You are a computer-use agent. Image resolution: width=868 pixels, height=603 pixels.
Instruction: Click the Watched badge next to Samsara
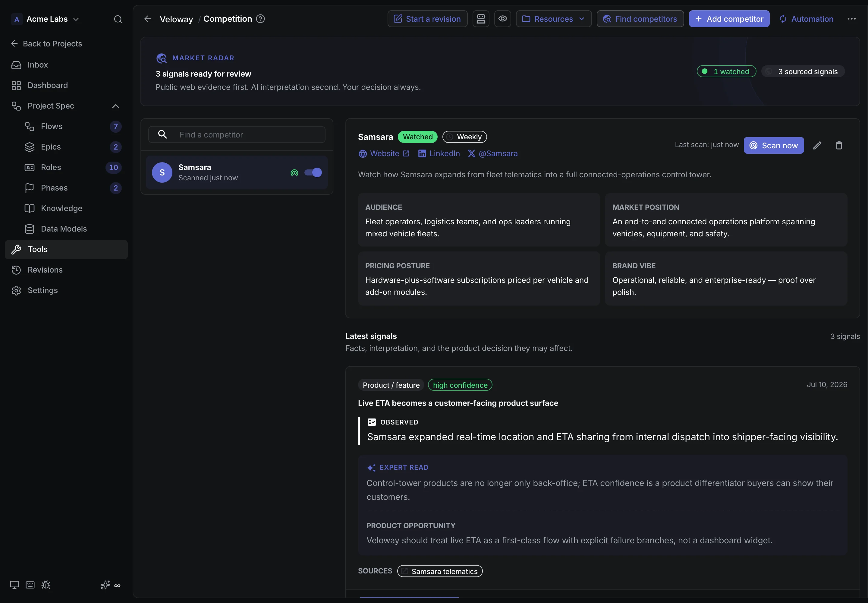417,137
